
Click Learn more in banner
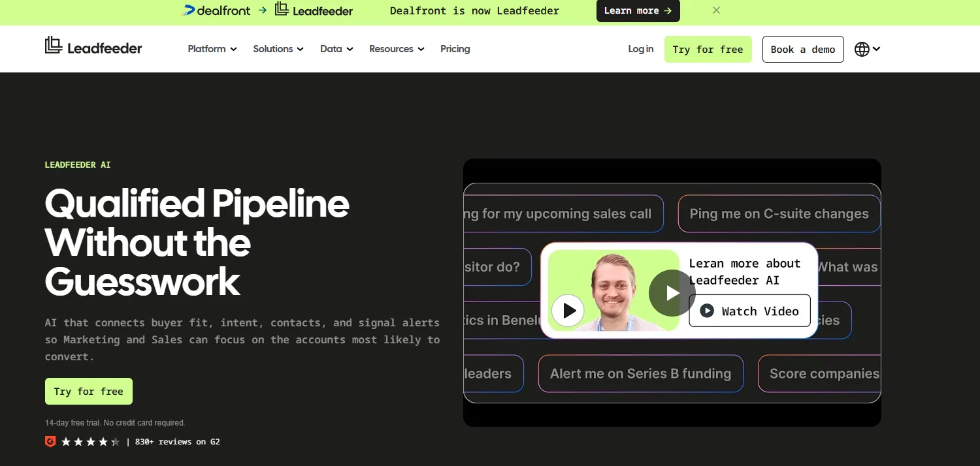tap(638, 10)
